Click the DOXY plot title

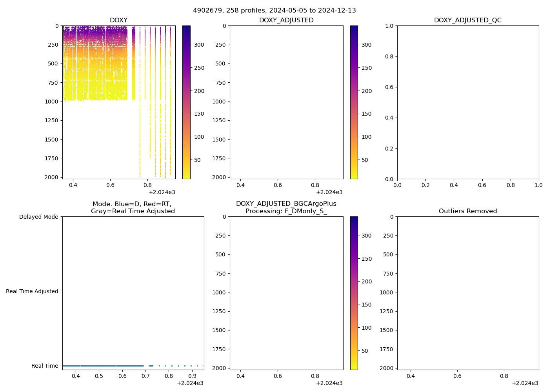coord(118,20)
